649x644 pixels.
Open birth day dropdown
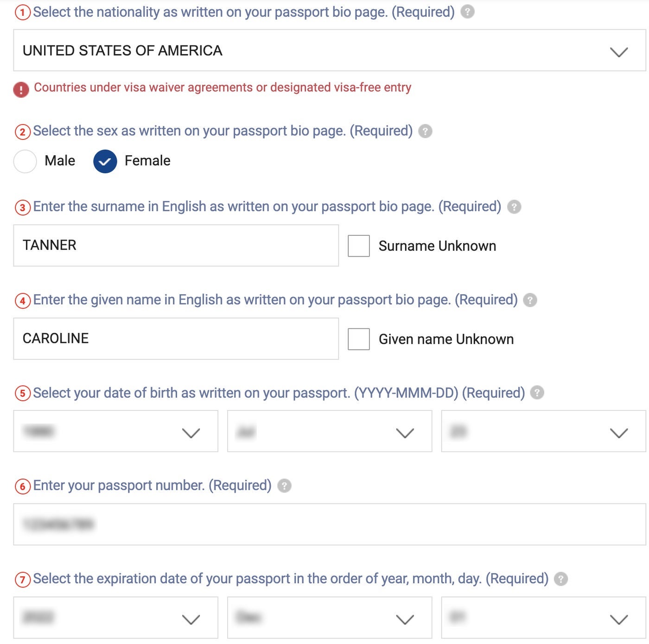coord(543,431)
